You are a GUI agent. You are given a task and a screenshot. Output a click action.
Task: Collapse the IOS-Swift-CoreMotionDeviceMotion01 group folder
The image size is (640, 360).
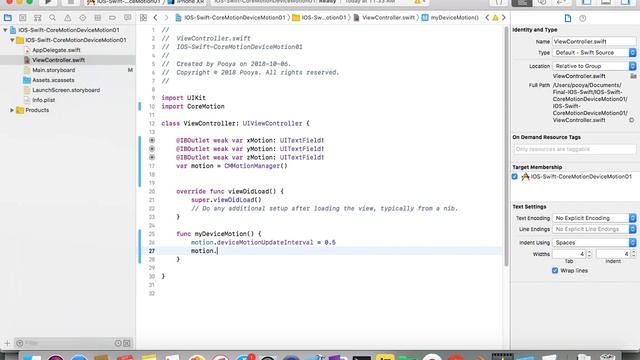tap(12, 40)
